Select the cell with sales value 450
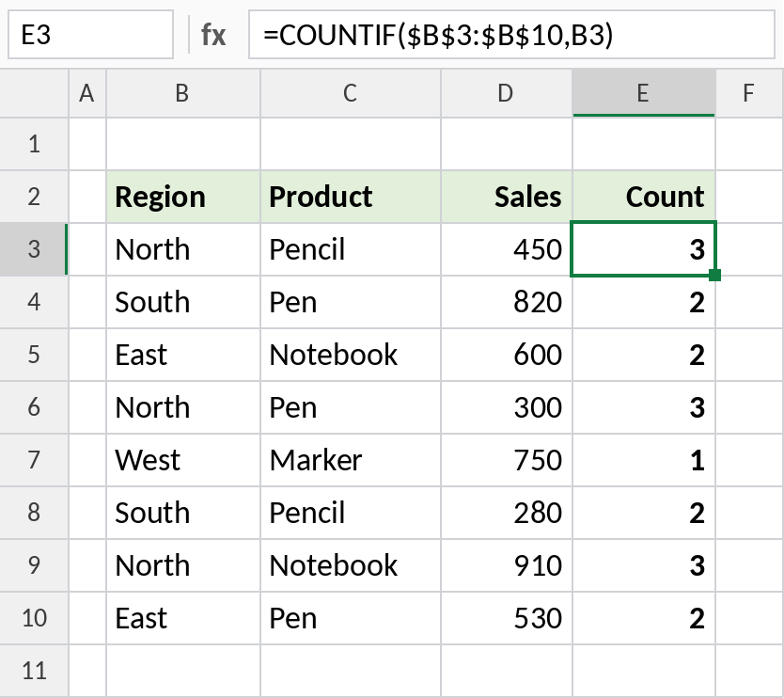This screenshot has height=698, width=784. coord(507,249)
